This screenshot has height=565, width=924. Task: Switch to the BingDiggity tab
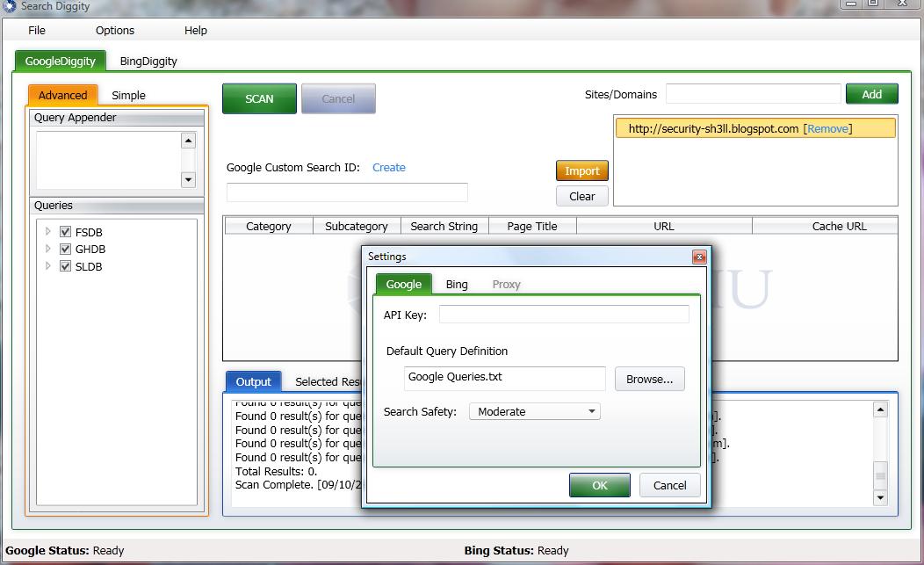[x=148, y=62]
